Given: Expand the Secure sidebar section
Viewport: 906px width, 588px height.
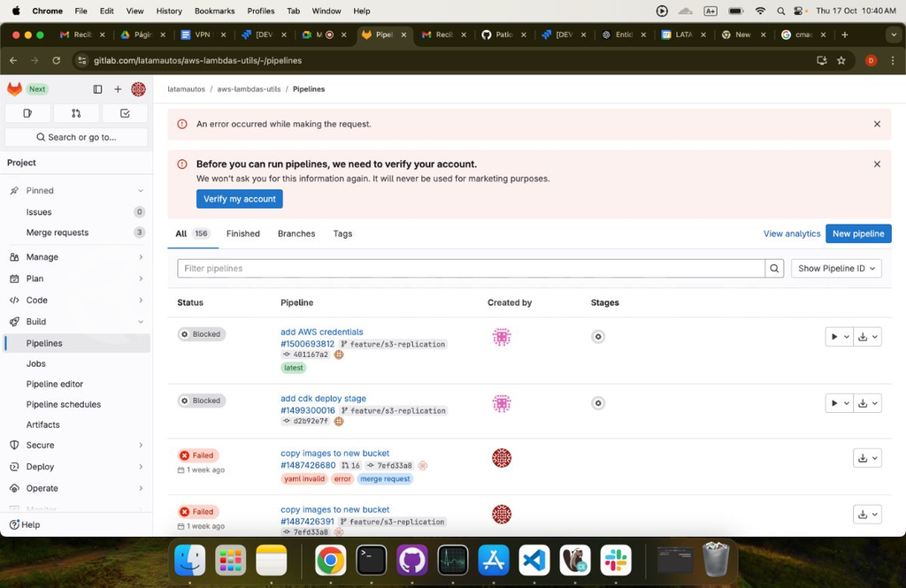Looking at the screenshot, I should point(76,446).
